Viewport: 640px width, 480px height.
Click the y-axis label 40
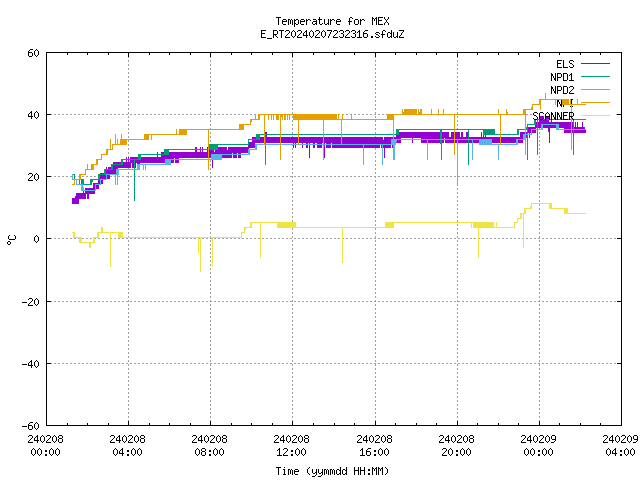[33, 115]
